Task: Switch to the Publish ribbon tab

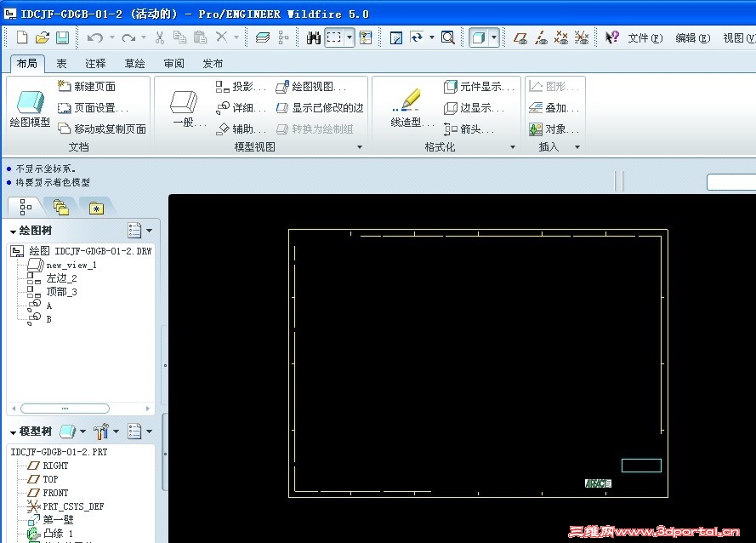Action: (213, 63)
